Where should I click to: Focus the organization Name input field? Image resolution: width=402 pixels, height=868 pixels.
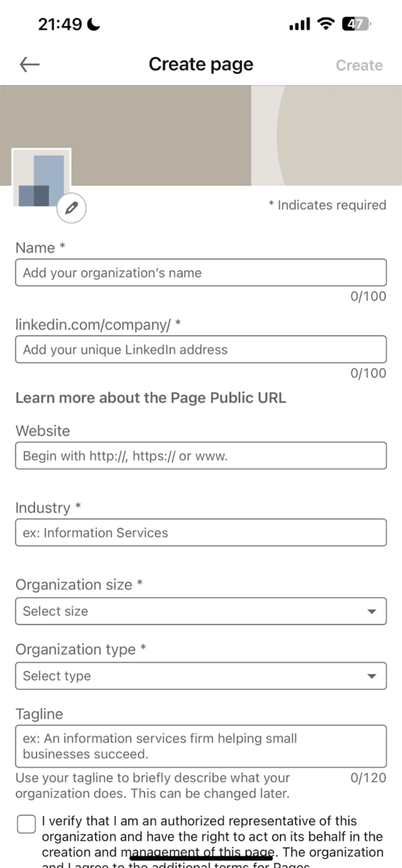201,272
